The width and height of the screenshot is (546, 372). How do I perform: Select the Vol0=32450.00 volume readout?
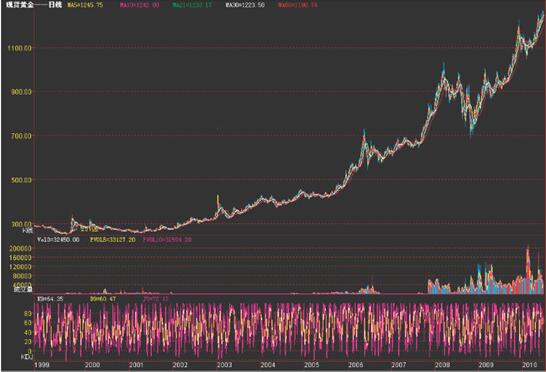58,240
